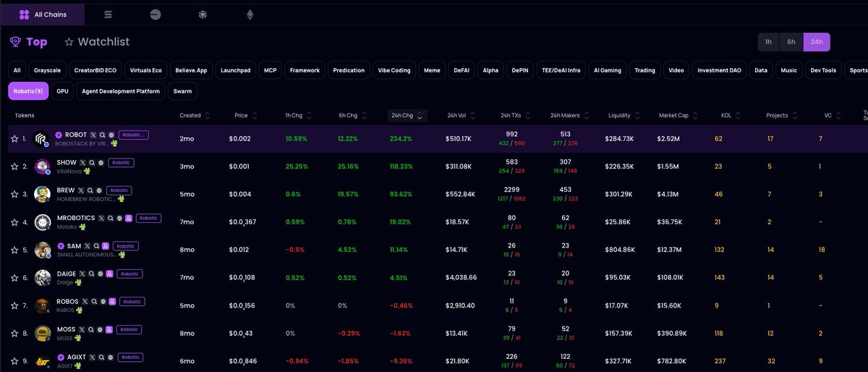Click the green icon after Motoko
Screen dimensions: 868x372
[x=82, y=227]
